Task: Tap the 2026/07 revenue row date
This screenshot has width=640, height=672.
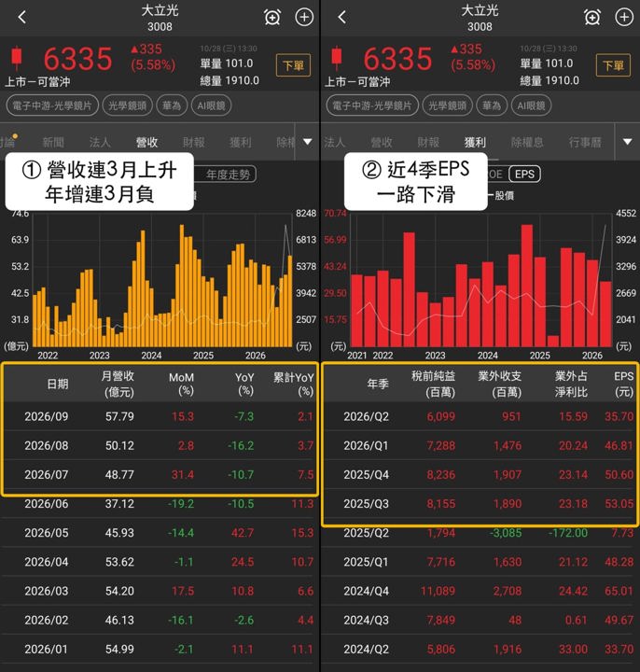Action: tap(47, 475)
